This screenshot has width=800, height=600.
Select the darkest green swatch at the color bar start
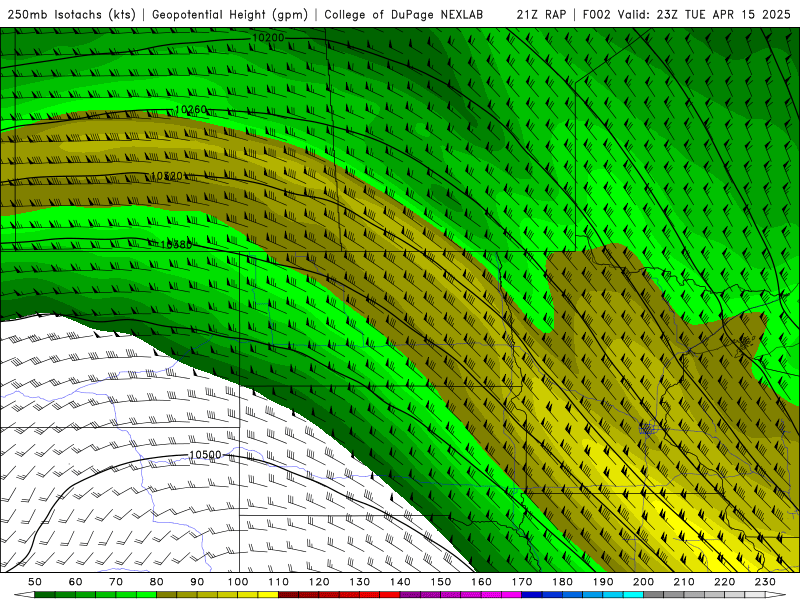click(44, 595)
